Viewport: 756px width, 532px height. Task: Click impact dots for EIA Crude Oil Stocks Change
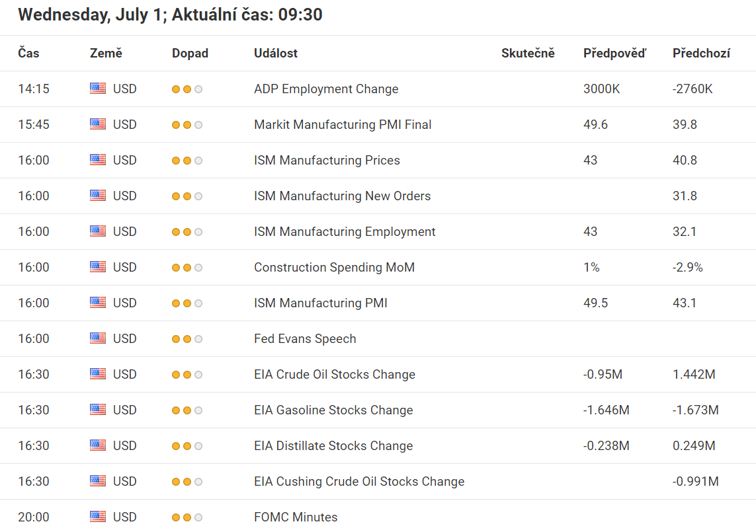coord(187,375)
